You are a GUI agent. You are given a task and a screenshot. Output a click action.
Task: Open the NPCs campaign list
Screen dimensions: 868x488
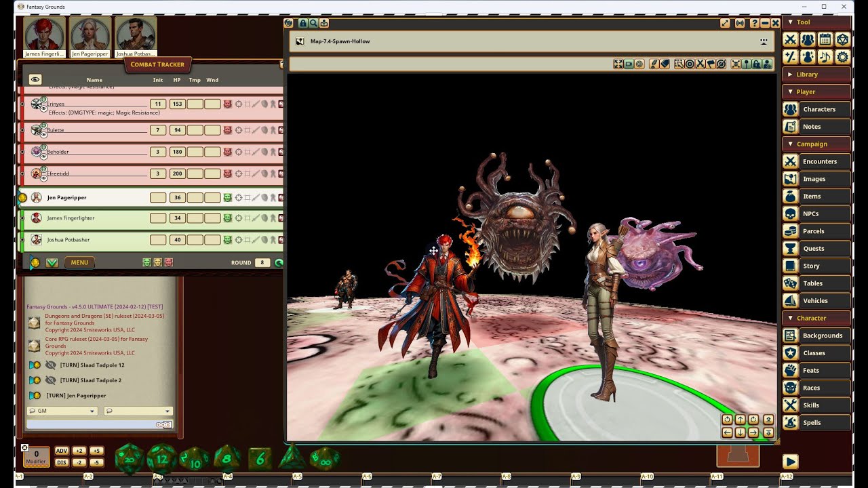coord(816,213)
